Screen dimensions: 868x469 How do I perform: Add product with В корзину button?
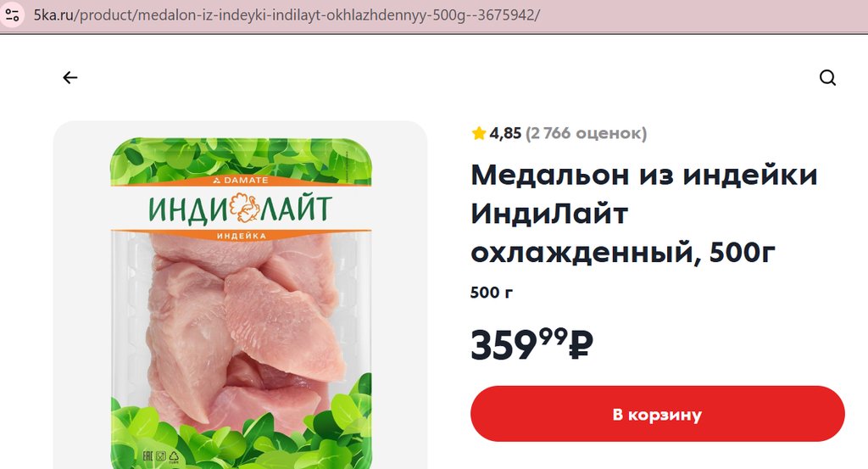[658, 414]
